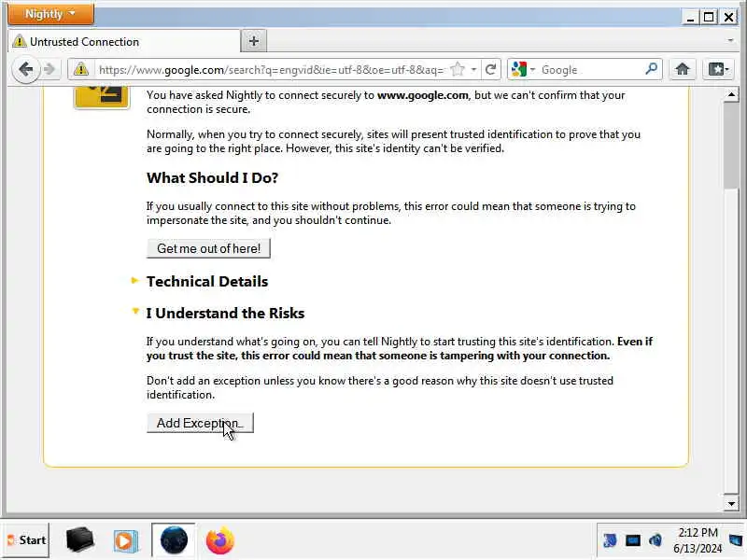747x560 pixels.
Task: Open the black box taskbar application
Action: pyautogui.click(x=79, y=540)
